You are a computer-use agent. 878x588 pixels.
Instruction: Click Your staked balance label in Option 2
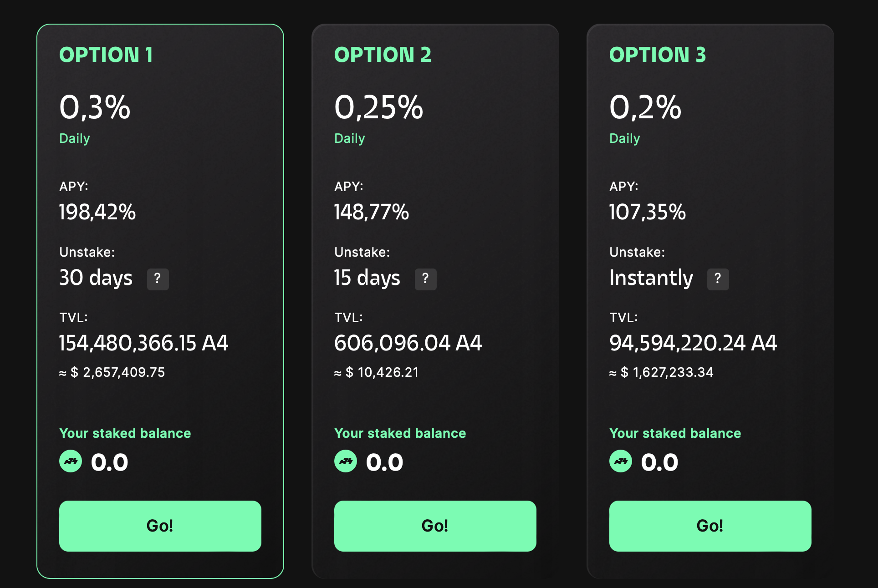(400, 433)
